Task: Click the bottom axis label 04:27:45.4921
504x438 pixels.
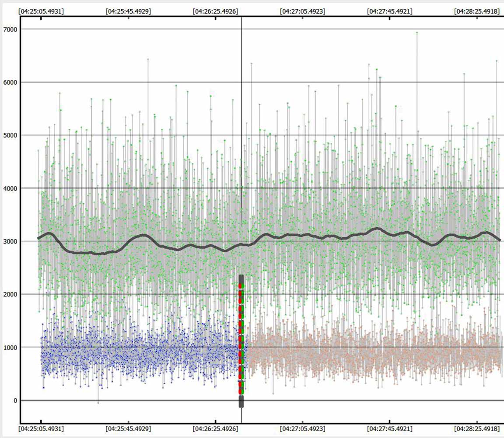Action: click(389, 429)
